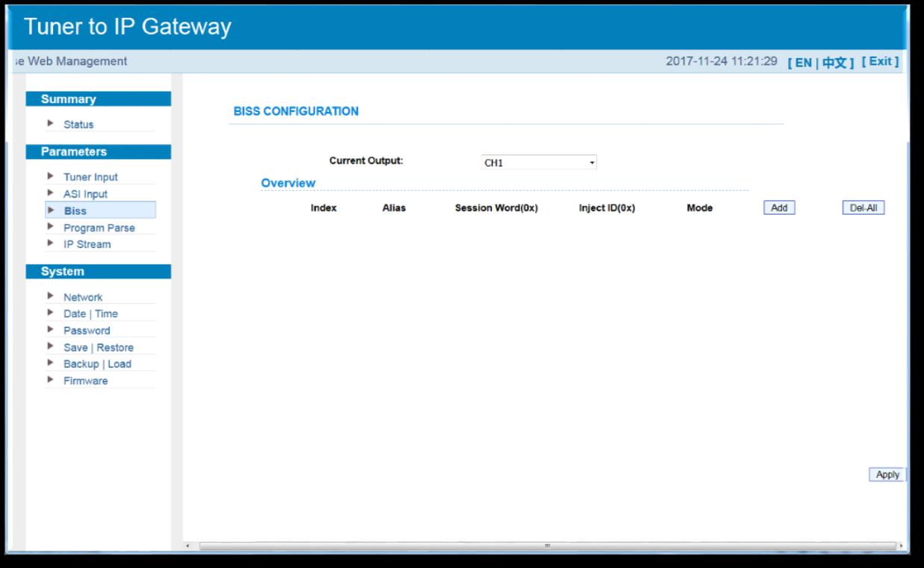Click the System section header
This screenshot has height=568, width=924.
click(99, 272)
